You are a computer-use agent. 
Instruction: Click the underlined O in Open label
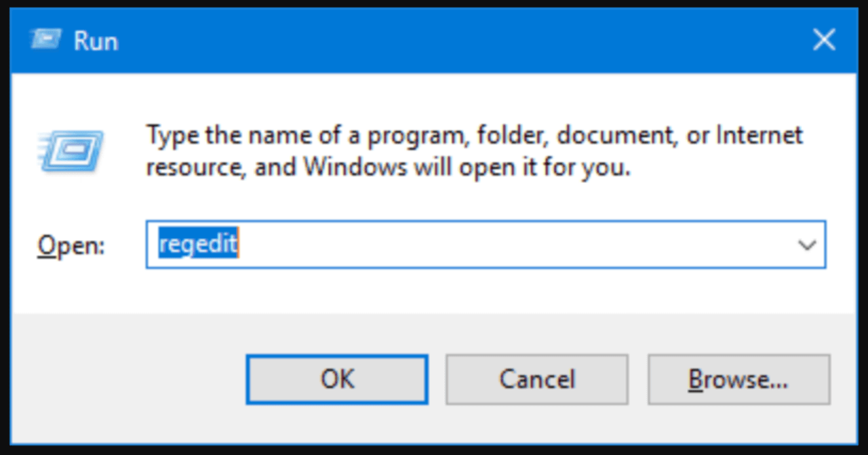pos(45,245)
